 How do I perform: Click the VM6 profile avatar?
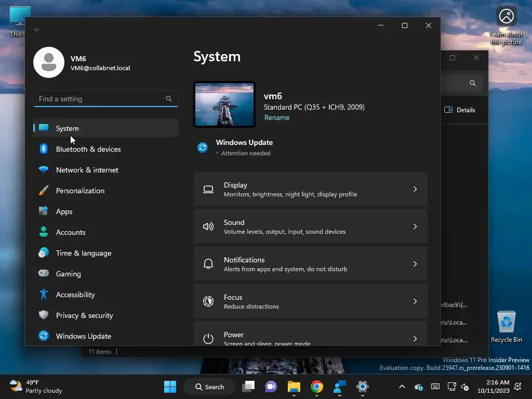(x=49, y=62)
